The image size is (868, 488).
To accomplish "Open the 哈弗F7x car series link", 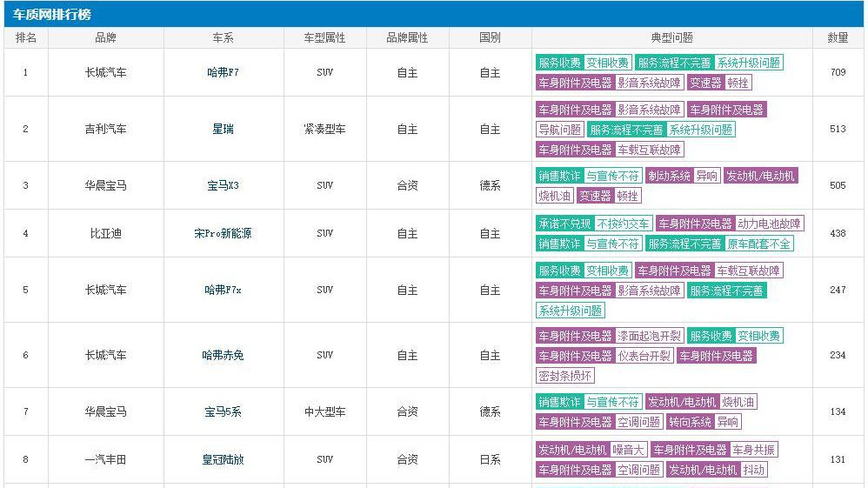I will coord(223,290).
